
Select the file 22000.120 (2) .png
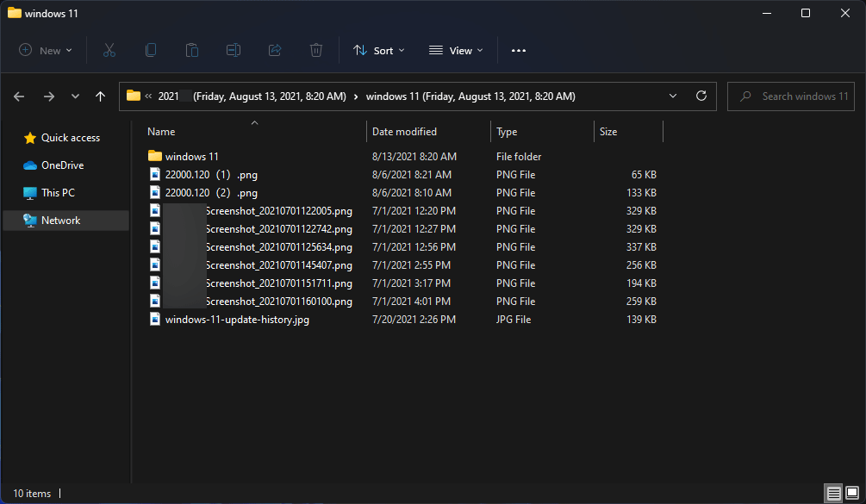[211, 193]
